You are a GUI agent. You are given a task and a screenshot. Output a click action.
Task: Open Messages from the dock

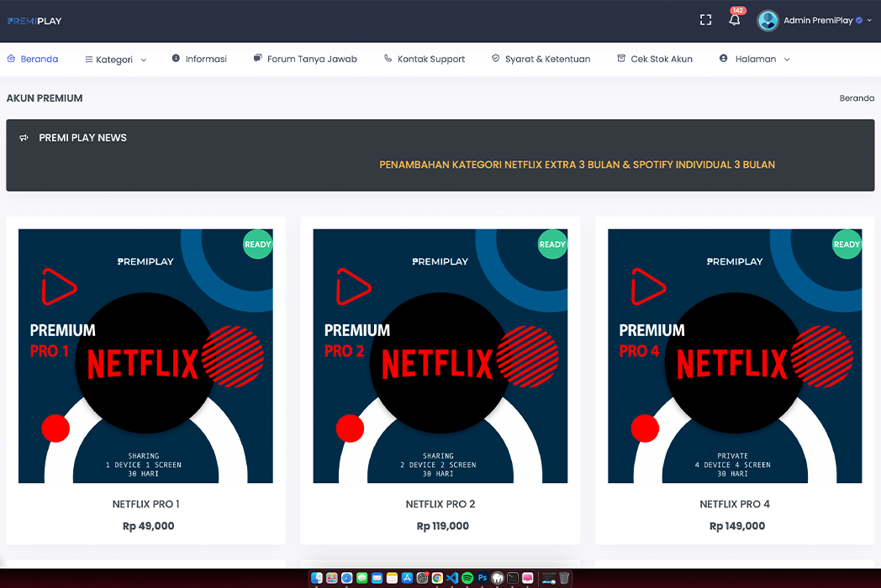(x=361, y=578)
